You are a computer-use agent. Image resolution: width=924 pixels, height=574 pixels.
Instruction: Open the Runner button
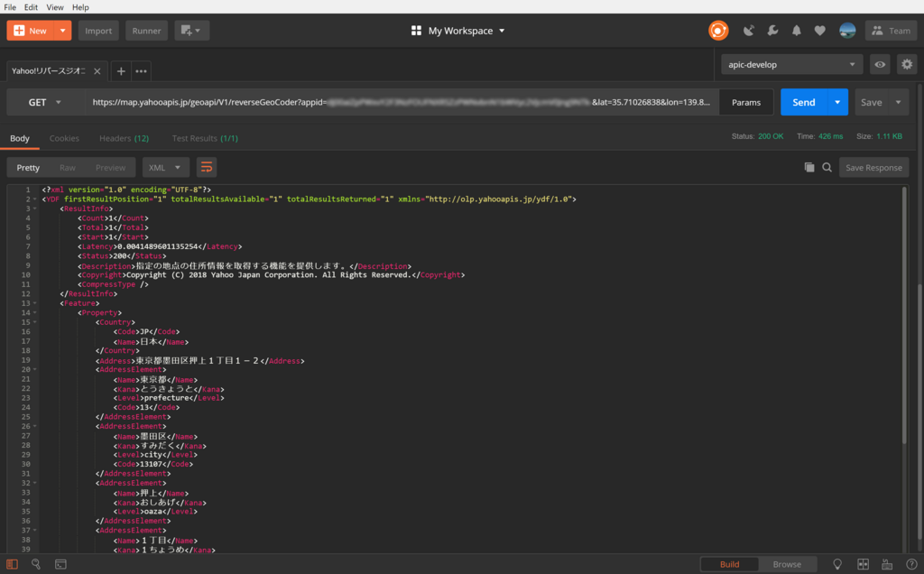point(147,31)
